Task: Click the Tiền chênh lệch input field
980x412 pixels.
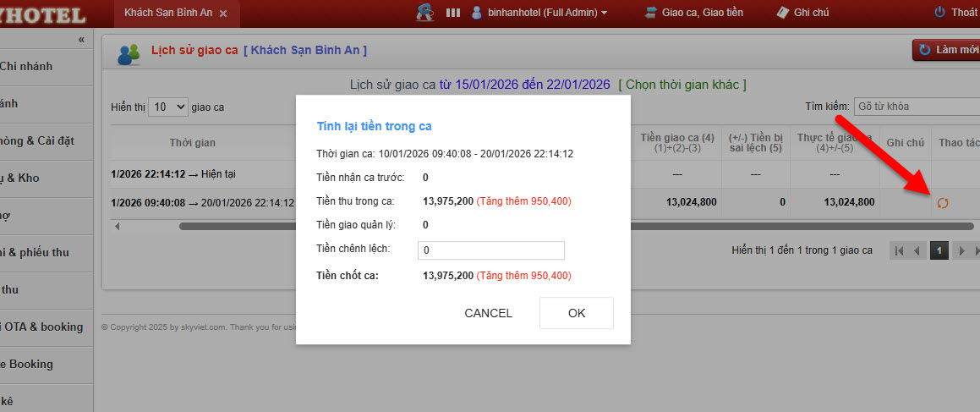Action: [x=490, y=250]
